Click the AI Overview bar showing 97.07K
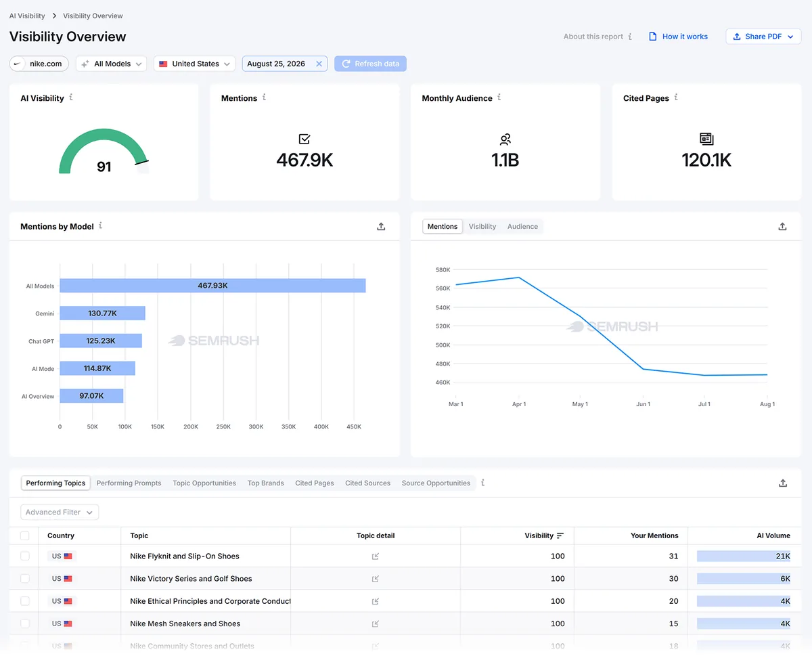This screenshot has width=812, height=658. [91, 396]
